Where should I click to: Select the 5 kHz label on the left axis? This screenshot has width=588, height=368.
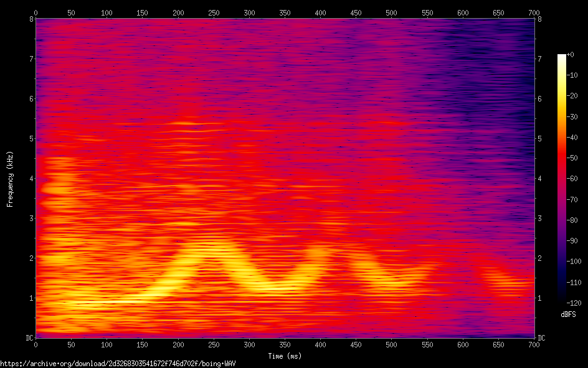tap(31, 138)
